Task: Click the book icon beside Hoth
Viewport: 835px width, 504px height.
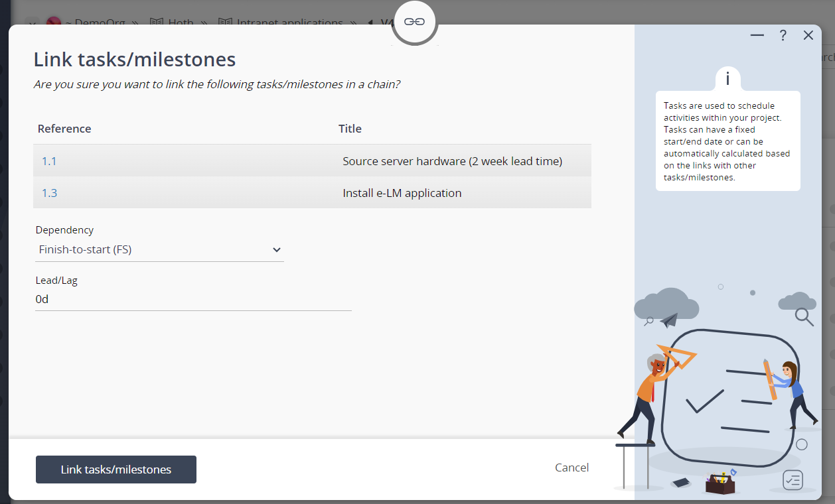Action: (157, 23)
